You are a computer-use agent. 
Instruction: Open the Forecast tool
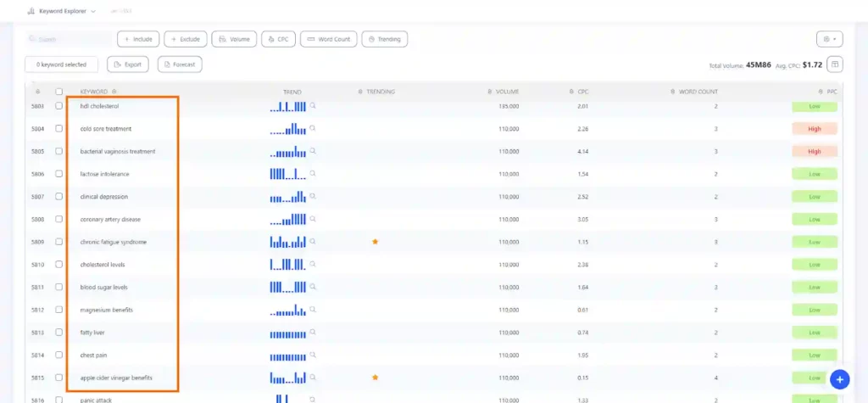[x=180, y=64]
